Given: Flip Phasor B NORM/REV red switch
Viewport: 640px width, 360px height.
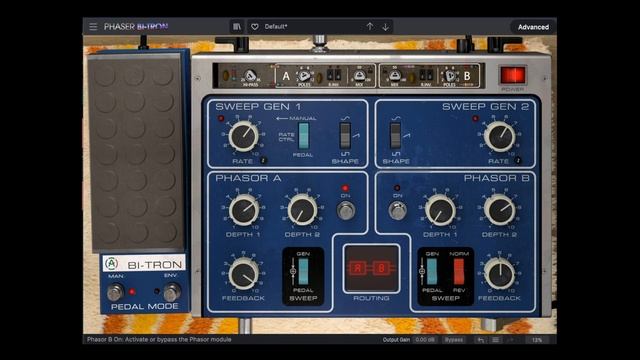Looking at the screenshot, I should (459, 271).
